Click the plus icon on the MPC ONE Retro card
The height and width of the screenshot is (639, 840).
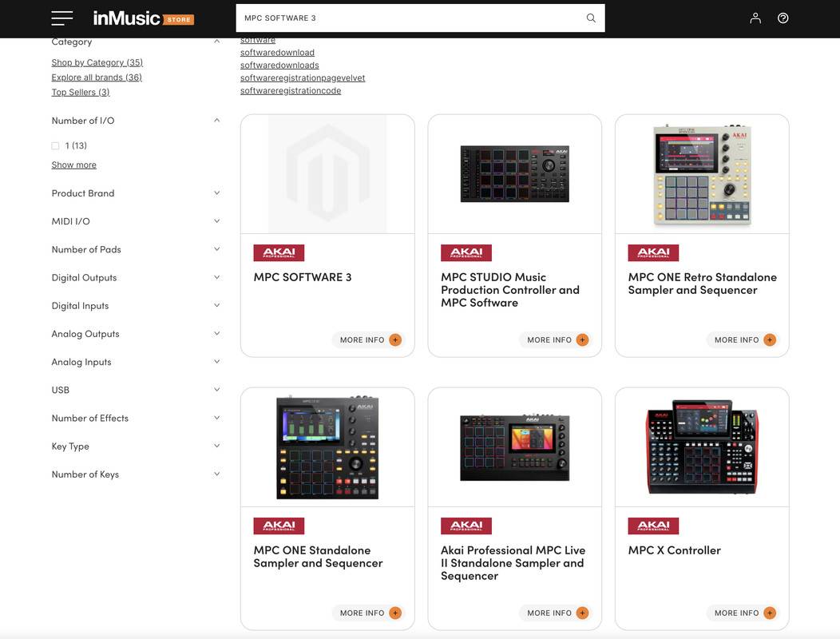[770, 340]
